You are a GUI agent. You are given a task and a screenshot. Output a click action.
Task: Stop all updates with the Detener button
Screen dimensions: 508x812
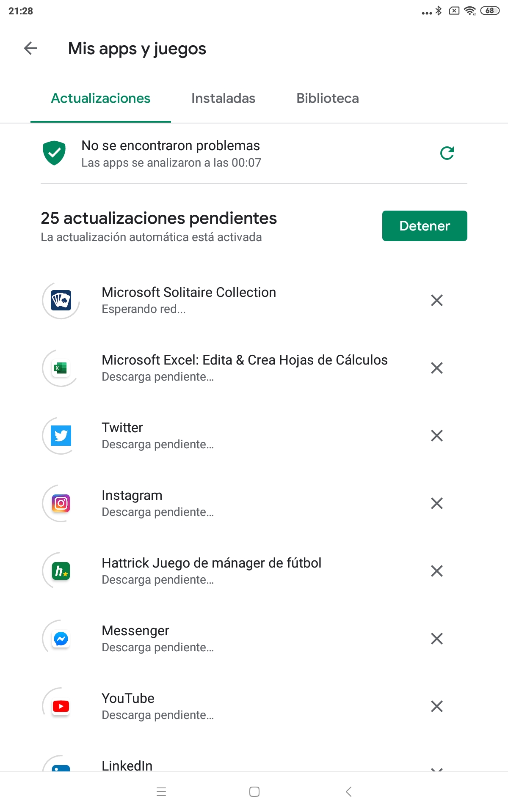[x=425, y=226]
